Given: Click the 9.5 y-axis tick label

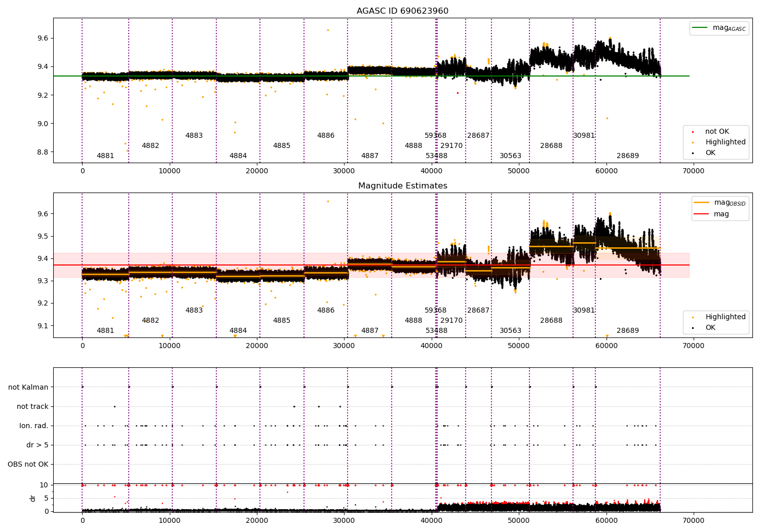Looking at the screenshot, I should [x=42, y=237].
